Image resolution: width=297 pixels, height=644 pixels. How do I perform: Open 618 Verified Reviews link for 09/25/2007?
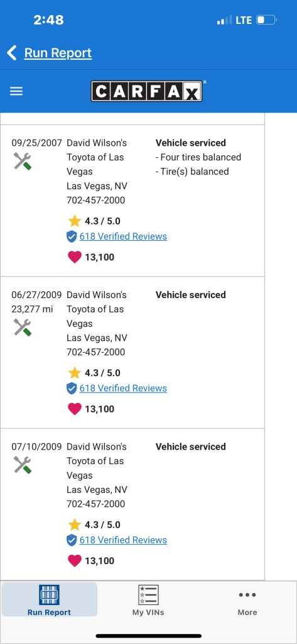123,236
